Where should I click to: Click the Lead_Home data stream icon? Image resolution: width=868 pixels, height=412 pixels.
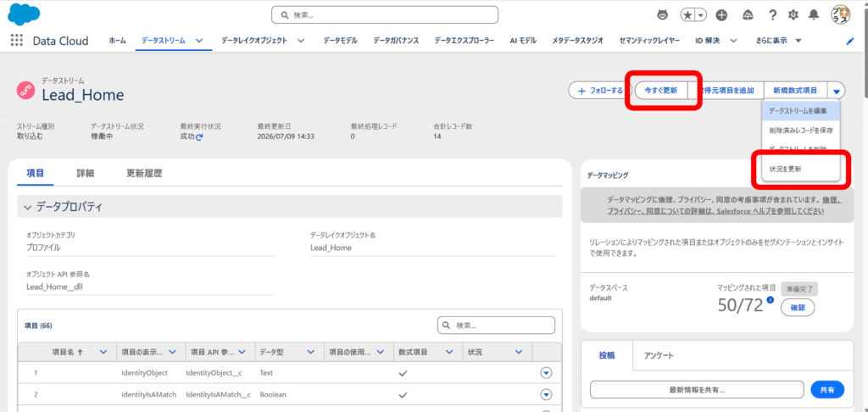point(26,90)
